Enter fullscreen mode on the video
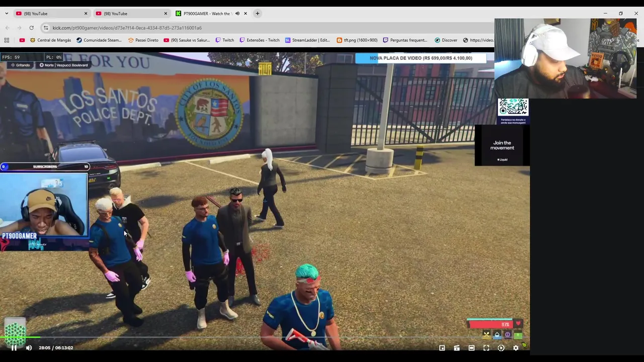The height and width of the screenshot is (362, 644). pos(486,348)
